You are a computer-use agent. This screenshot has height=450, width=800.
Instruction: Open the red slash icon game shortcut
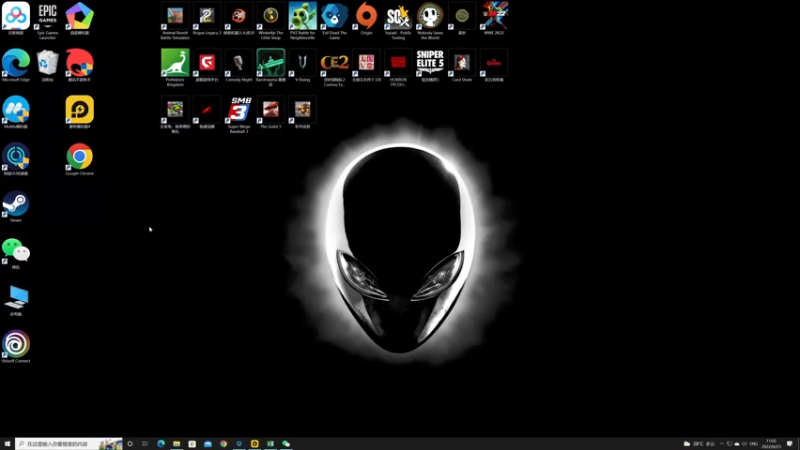pos(207,112)
